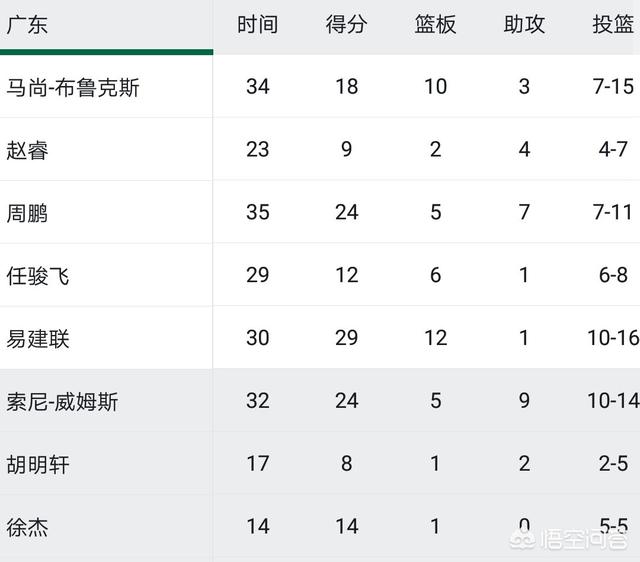Screen dimensions: 640x562
Task: Click the 得分 column header
Action: [347, 24]
